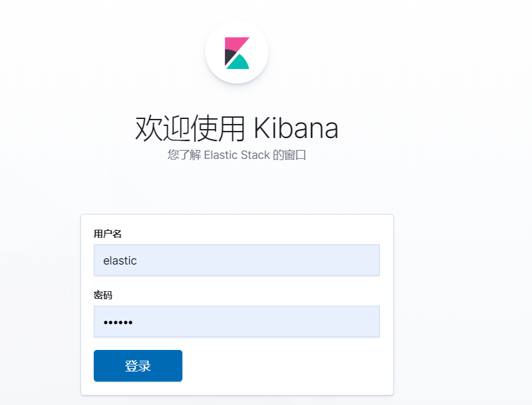Focus the 密码 password input field

[253, 321]
